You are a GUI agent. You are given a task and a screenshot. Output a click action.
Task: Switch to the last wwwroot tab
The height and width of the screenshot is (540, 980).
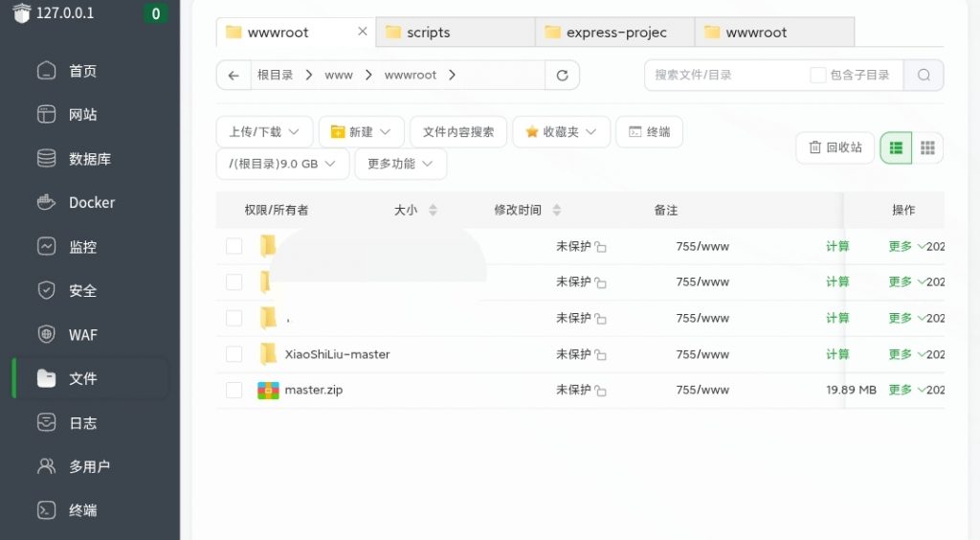point(775,32)
